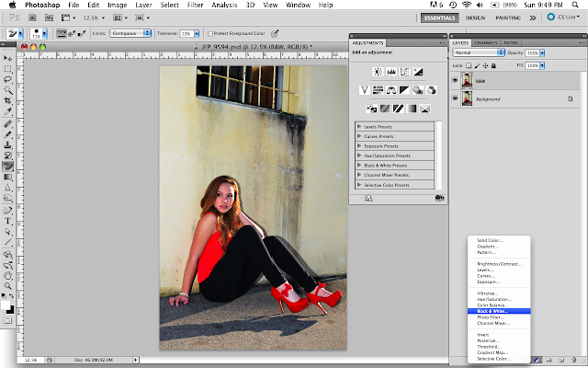Select the Lasso tool

[8, 79]
